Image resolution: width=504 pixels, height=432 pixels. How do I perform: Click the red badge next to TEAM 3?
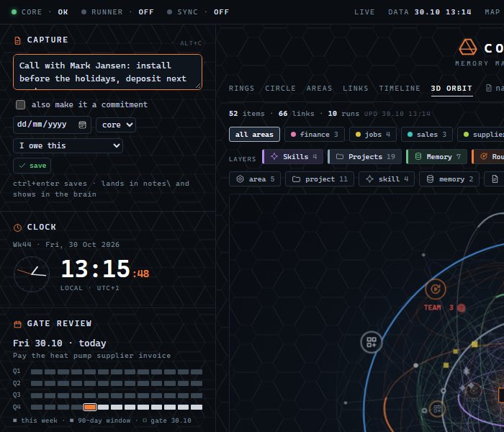pos(462,307)
